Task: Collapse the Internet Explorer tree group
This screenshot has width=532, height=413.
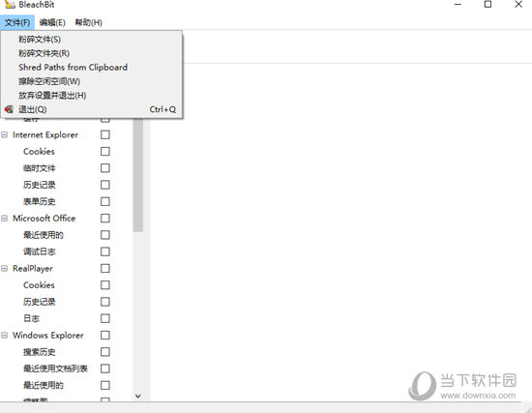Action: [5, 134]
